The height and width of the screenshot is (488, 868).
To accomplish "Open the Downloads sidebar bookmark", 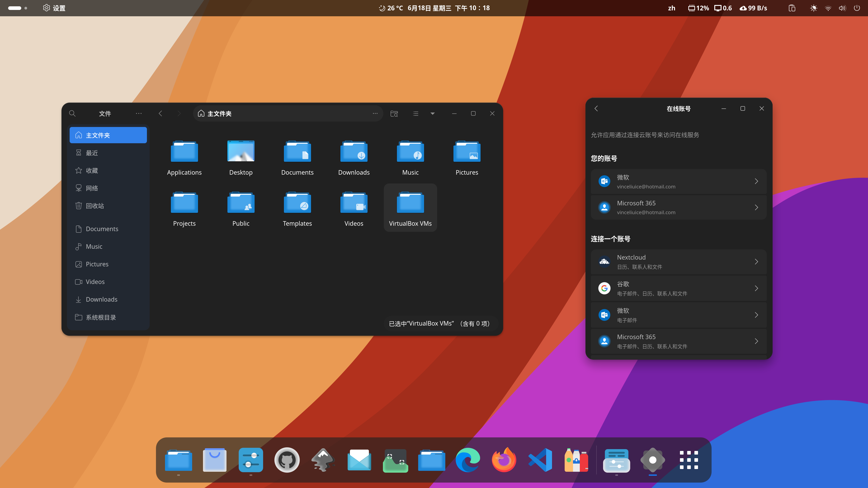I will (108, 299).
